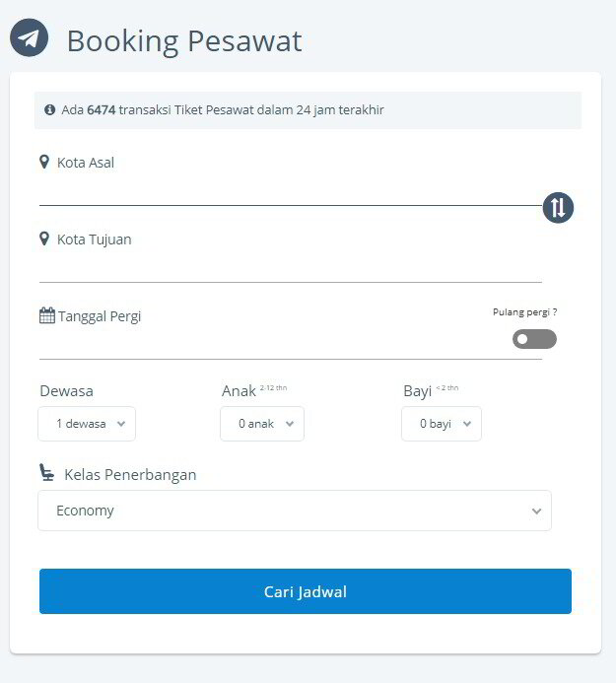Click the paper plane logo icon

coord(30,37)
